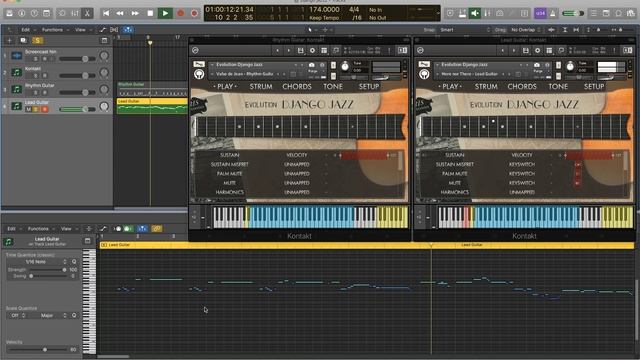Toggle the Automation curve button in Tracks menu bar
Screen dimensions: 640x360
[102, 30]
